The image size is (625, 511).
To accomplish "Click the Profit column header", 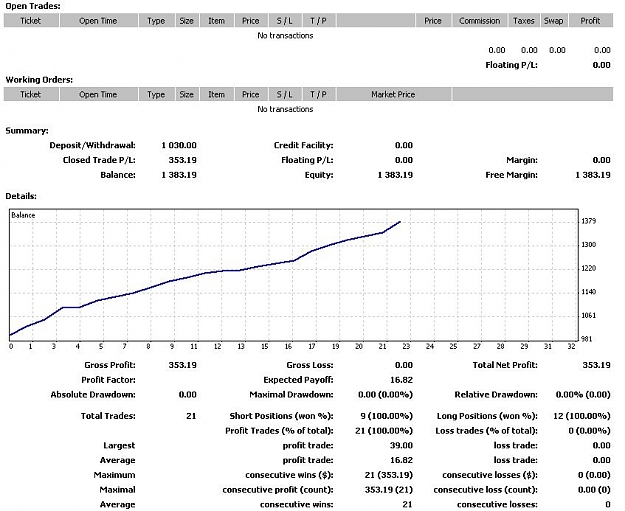I will (591, 21).
